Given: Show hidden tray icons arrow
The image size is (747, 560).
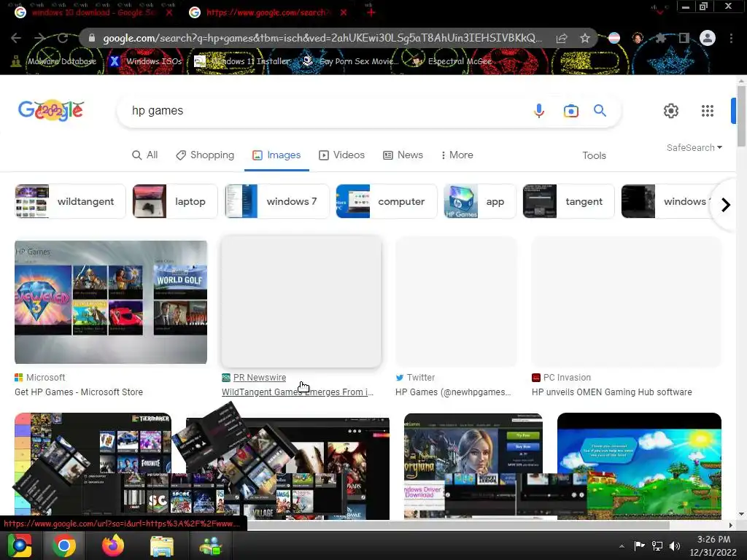Looking at the screenshot, I should (x=622, y=546).
